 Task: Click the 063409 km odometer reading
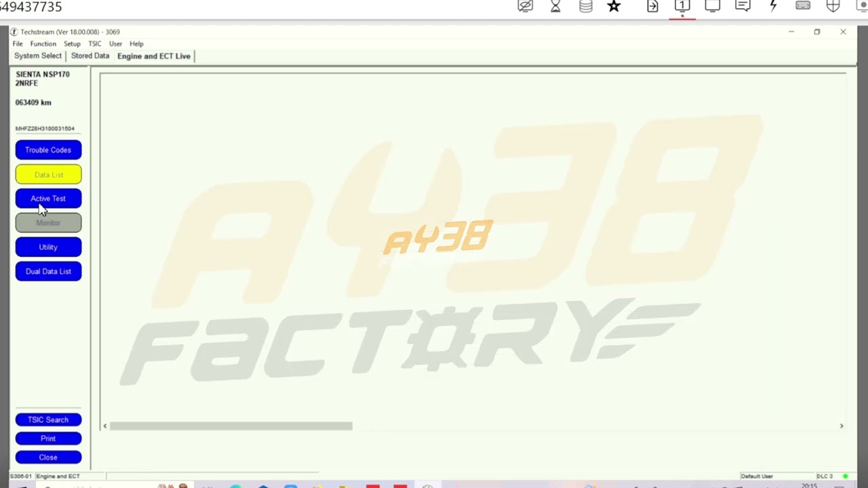(x=33, y=103)
